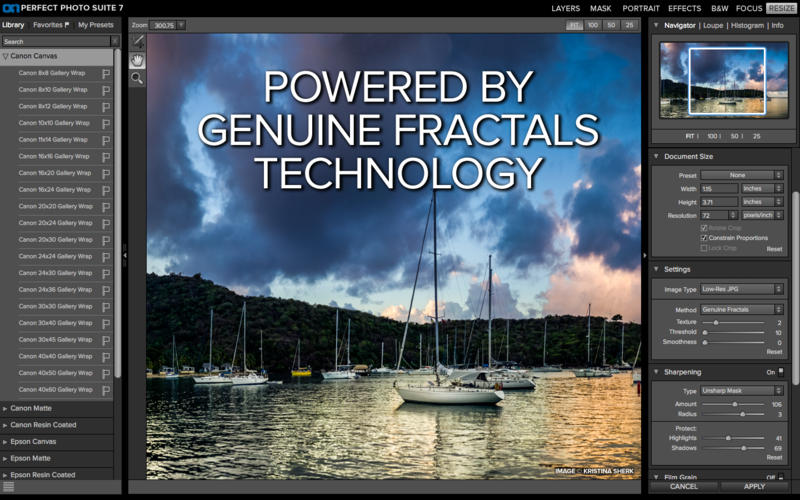Open the Image Type dropdown
Screen dimensions: 800x500
click(742, 289)
